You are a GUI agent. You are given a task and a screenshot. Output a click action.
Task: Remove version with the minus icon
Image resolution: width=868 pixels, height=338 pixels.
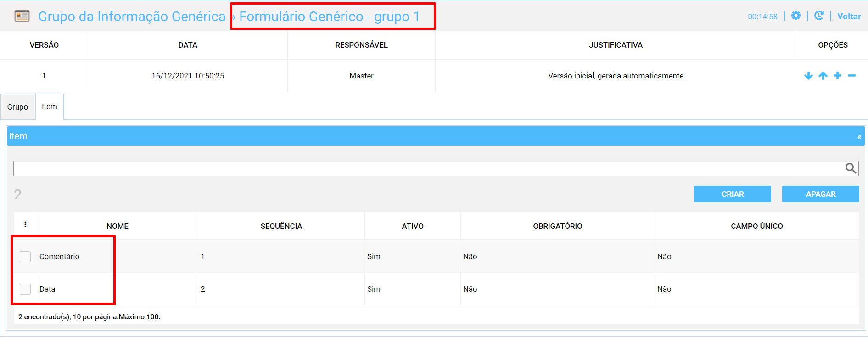click(x=852, y=76)
